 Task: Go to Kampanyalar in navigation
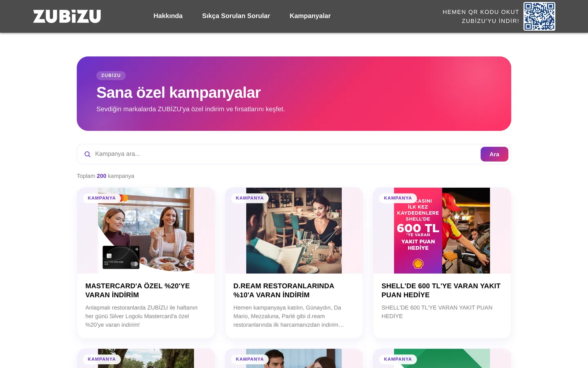pos(310,16)
